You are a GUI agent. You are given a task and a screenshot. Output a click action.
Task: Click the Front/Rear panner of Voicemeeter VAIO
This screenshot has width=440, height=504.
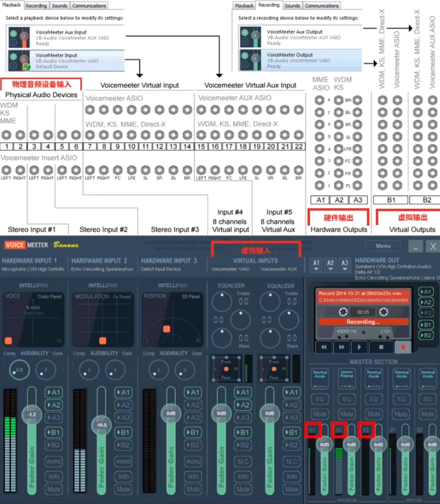(226, 369)
